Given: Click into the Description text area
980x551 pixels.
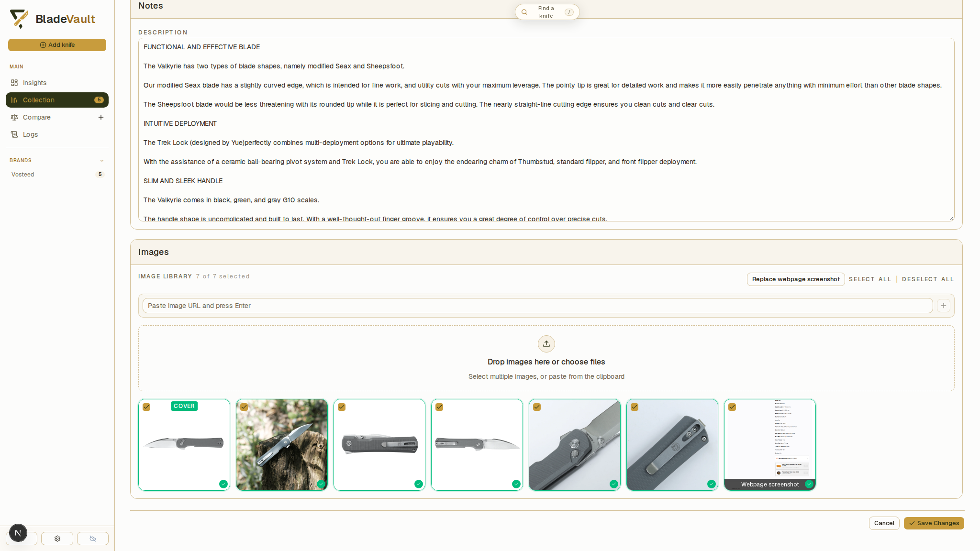Looking at the screenshot, I should click(x=546, y=130).
